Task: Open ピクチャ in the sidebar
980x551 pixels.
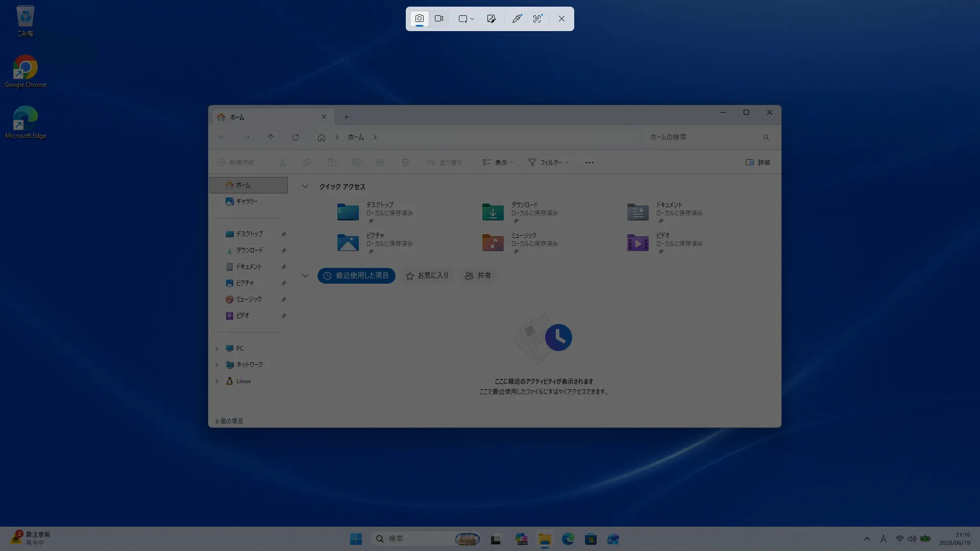Action: 249,283
